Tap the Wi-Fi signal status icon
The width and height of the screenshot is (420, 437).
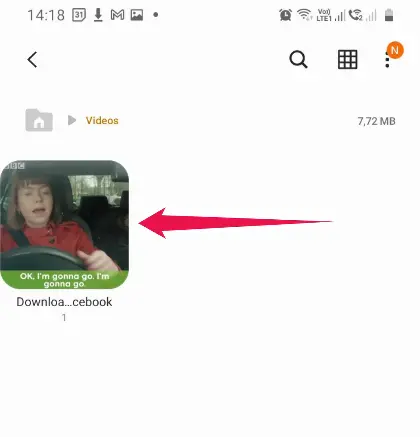click(x=304, y=15)
